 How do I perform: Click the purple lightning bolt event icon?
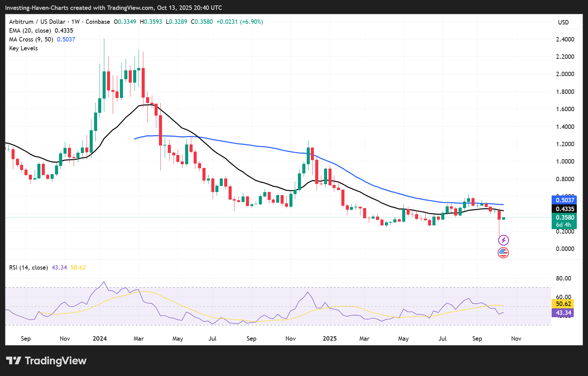503,240
